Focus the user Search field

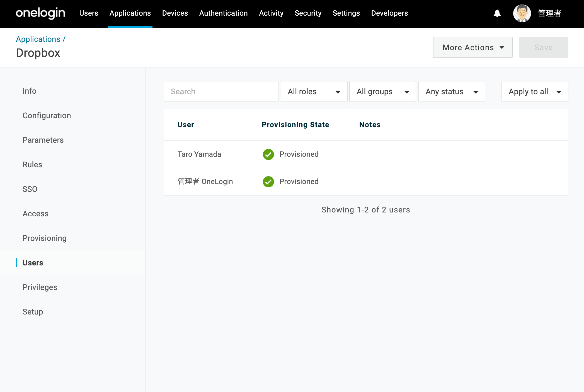click(221, 91)
